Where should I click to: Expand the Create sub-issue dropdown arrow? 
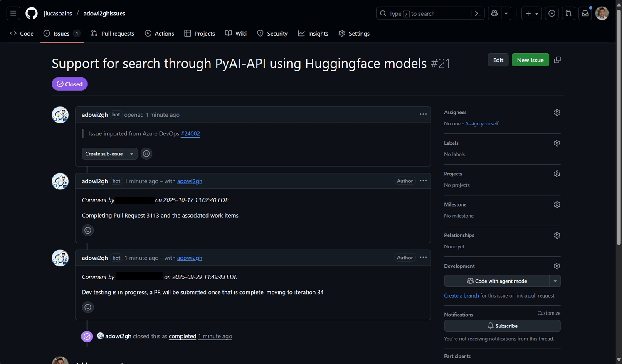click(x=132, y=154)
